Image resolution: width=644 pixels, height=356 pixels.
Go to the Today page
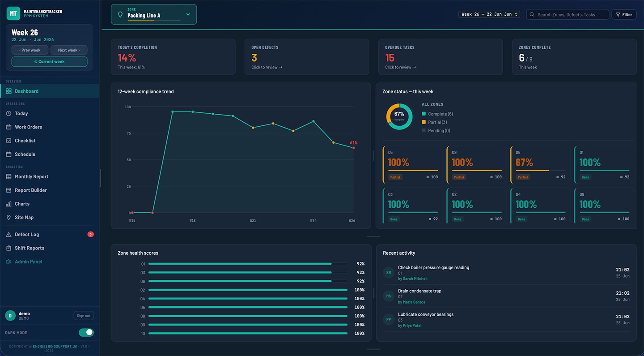tap(50, 114)
